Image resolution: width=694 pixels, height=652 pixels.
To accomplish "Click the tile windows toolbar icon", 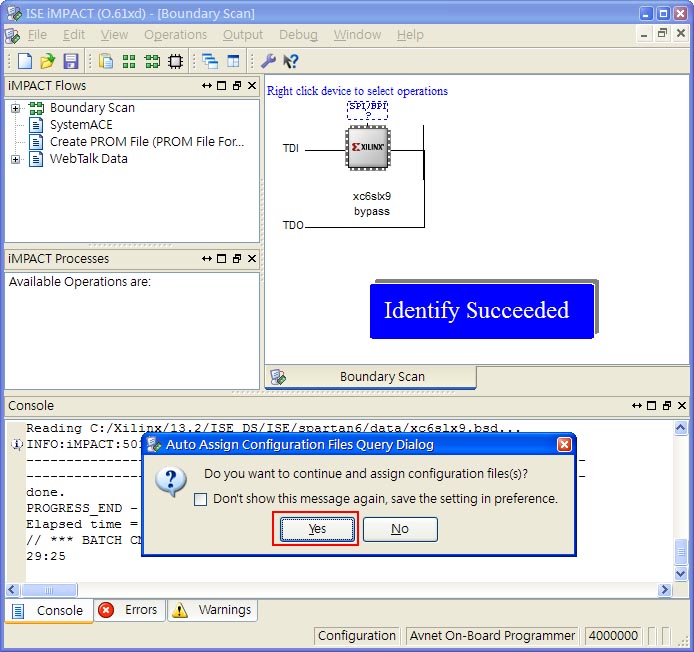I will [x=233, y=61].
